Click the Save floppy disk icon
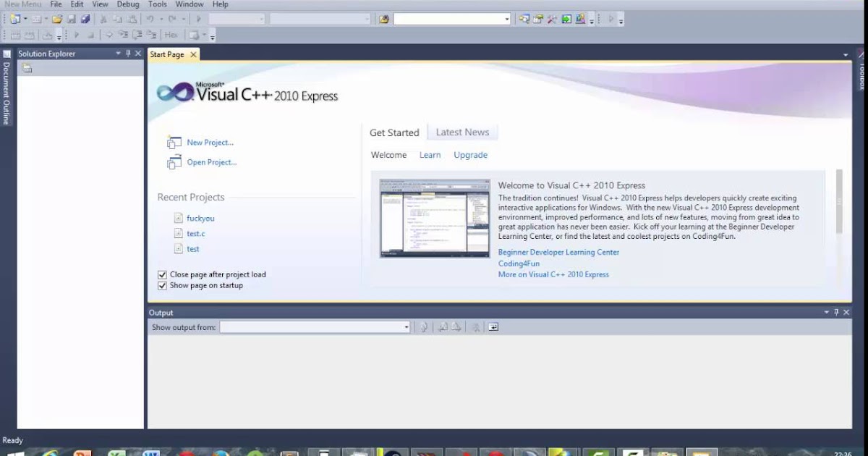Viewport: 868px width, 456px height. 71,19
